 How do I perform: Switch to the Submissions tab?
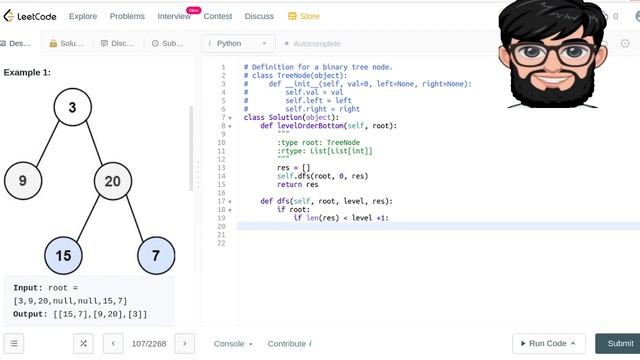168,43
